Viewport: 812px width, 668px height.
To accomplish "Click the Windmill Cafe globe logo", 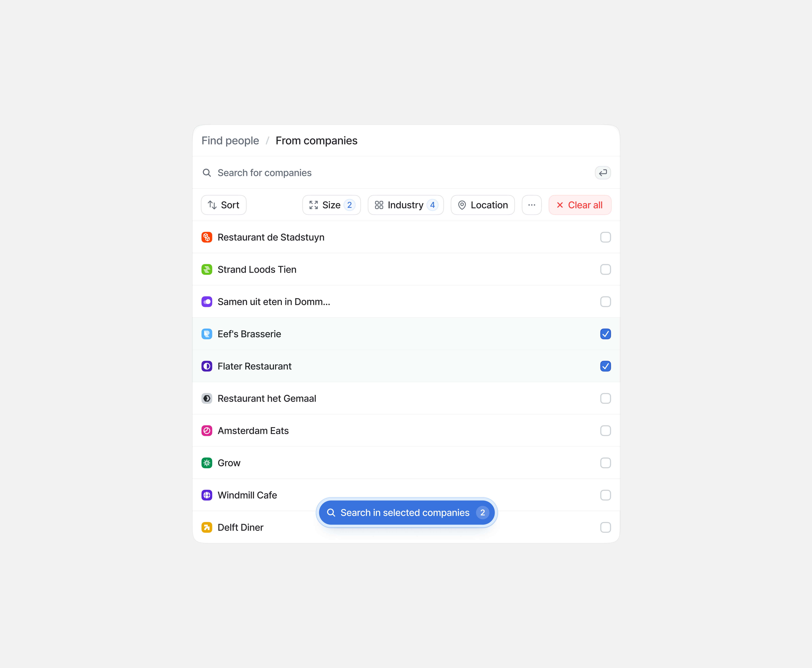I will 207,495.
